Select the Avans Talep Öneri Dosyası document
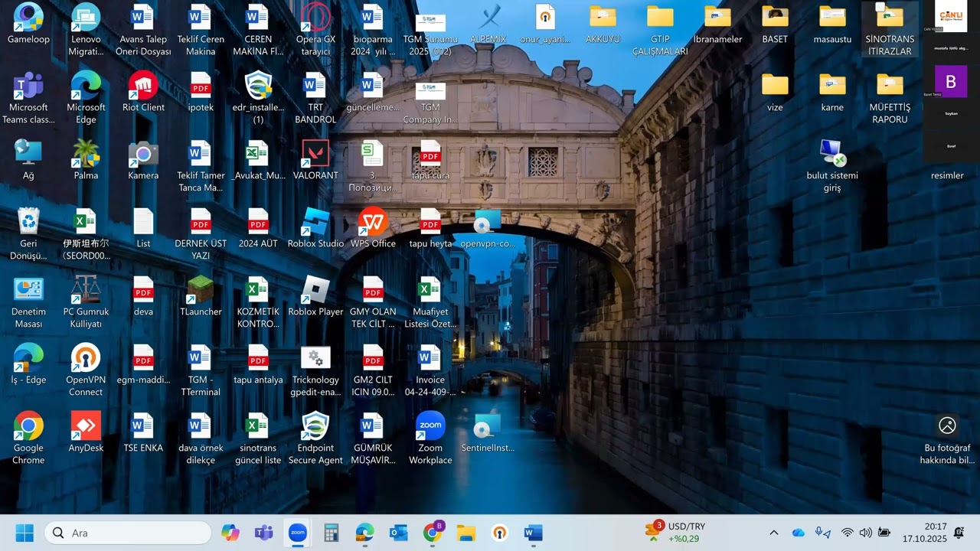The image size is (980, 551). pyautogui.click(x=143, y=31)
